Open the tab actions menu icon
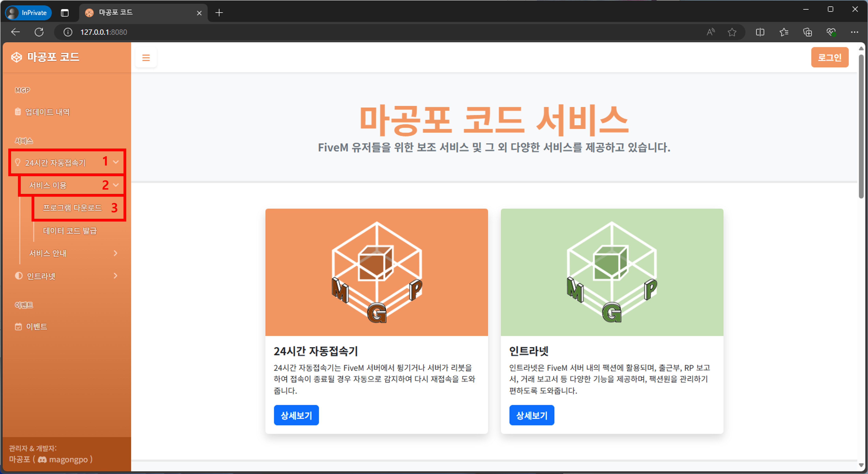The image size is (868, 474). (x=65, y=13)
